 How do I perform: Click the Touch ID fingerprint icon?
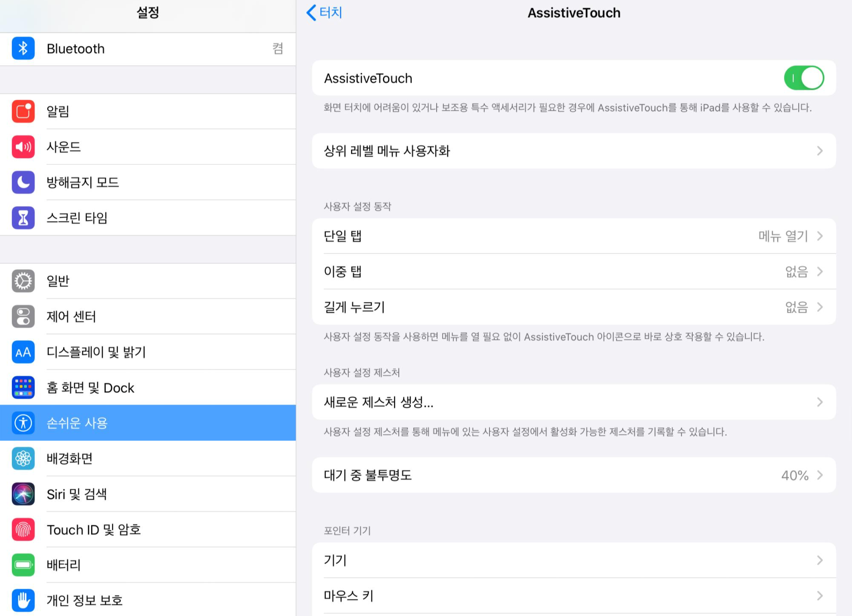click(23, 530)
